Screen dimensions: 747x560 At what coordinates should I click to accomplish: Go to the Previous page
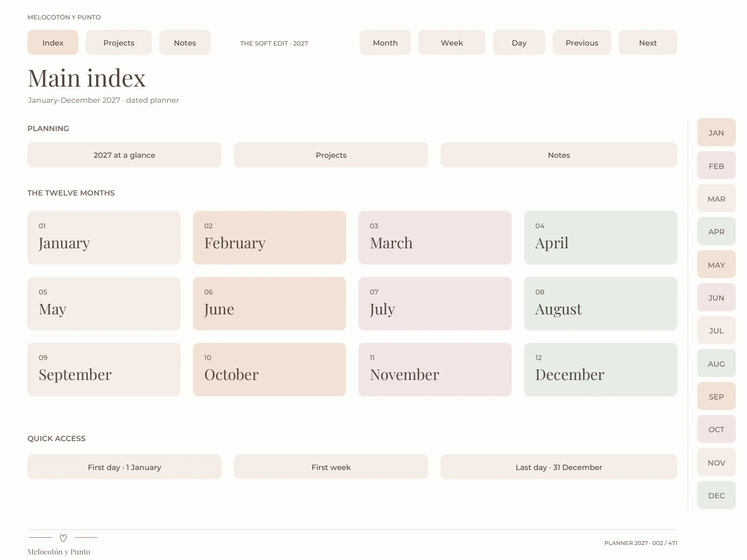point(582,43)
